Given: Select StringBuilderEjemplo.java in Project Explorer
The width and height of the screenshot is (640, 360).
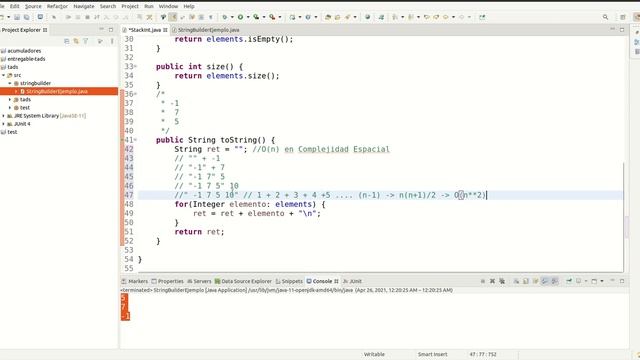Looking at the screenshot, I should (57, 91).
